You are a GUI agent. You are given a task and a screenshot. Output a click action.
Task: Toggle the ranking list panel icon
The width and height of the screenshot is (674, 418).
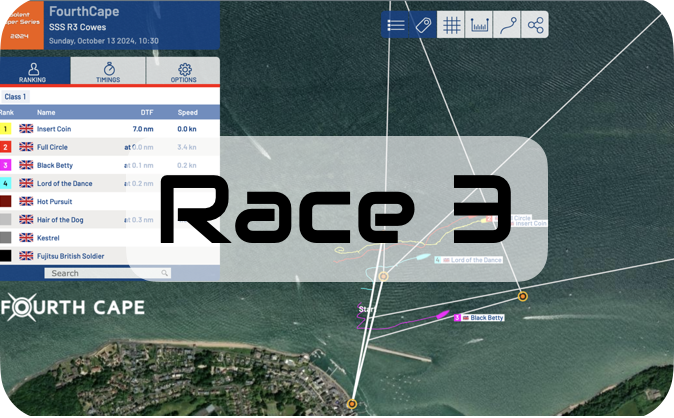point(396,26)
